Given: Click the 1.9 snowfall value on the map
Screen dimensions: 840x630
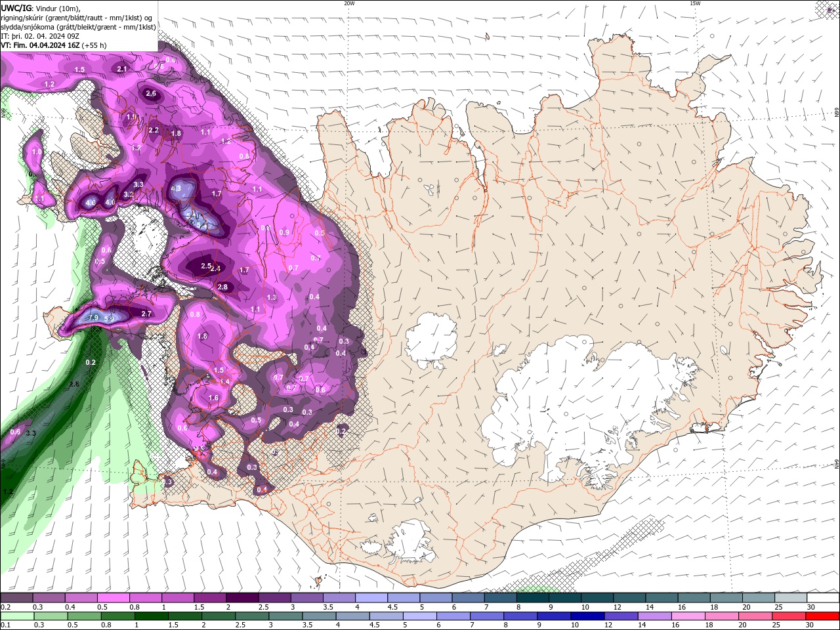Looking at the screenshot, I should coord(131,117).
